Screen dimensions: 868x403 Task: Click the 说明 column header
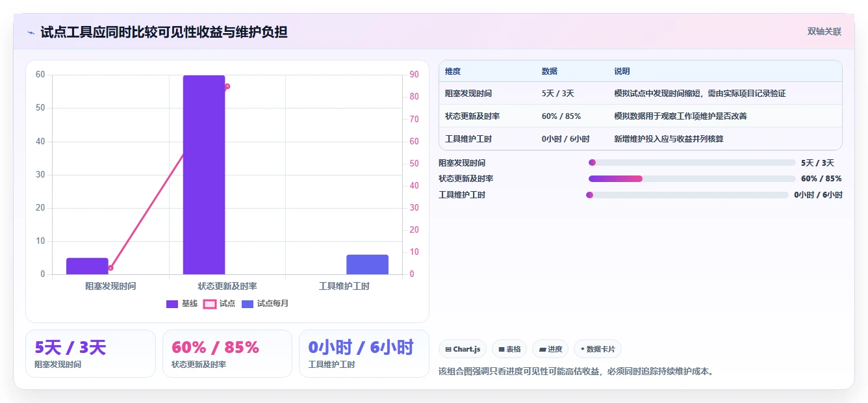pos(622,71)
